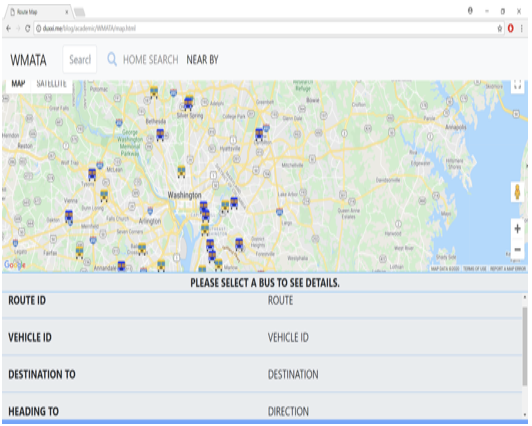The height and width of the screenshot is (426, 532).
Task: Switch to the MAP view tab
Action: tap(18, 84)
